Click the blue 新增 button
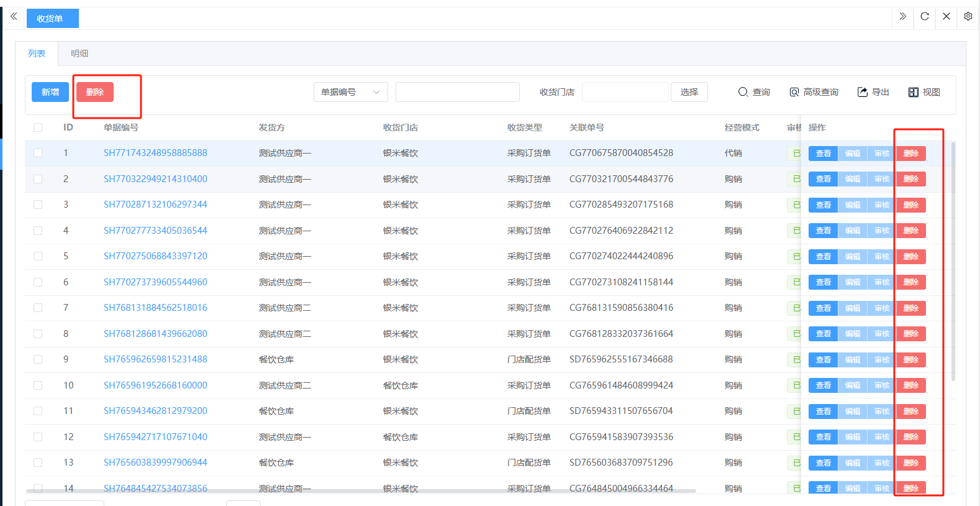This screenshot has height=506, width=980. click(x=50, y=92)
